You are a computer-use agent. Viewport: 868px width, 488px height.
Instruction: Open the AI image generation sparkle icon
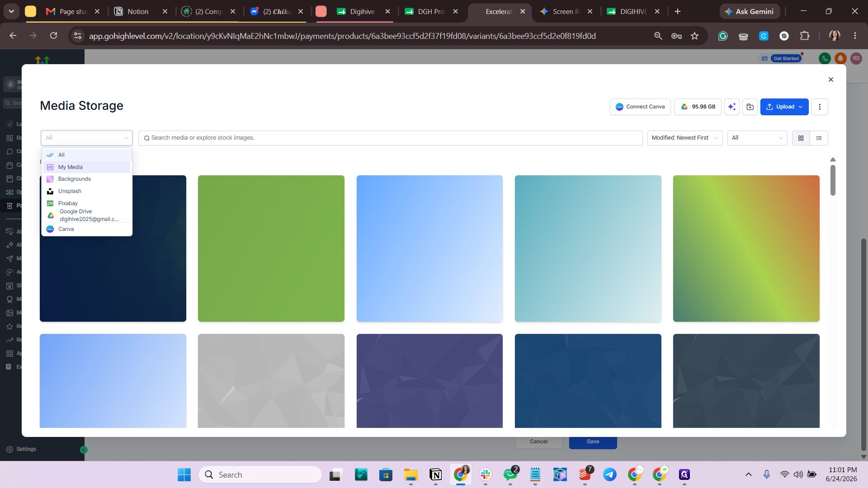click(x=732, y=107)
